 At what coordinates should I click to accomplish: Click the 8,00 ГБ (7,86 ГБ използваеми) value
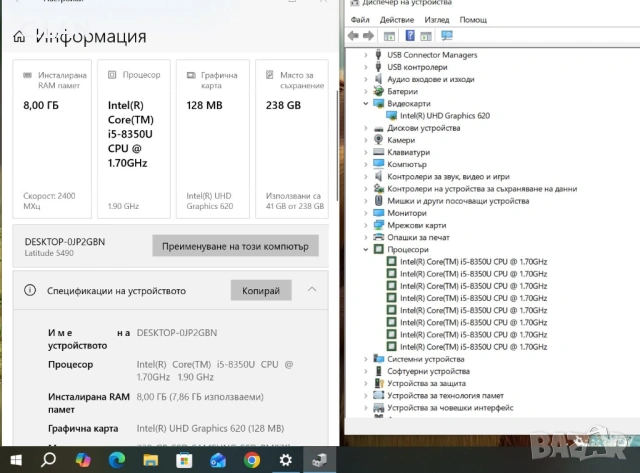200,397
